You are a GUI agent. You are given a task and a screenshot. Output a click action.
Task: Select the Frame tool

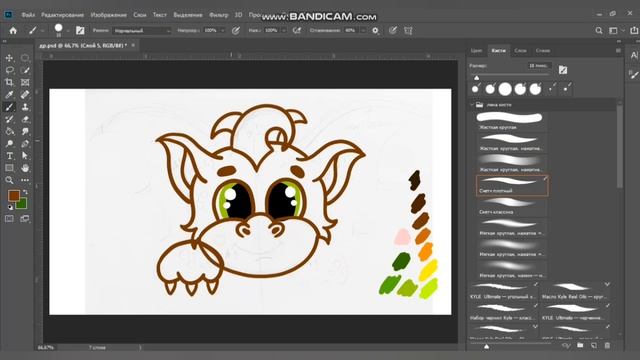[25, 82]
